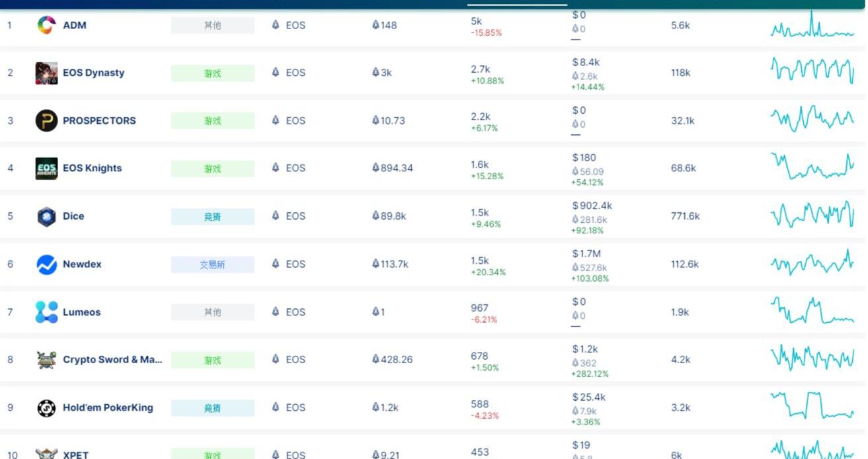Click the 游戏 tag for EOS Dynasty
The image size is (868, 459).
point(212,73)
